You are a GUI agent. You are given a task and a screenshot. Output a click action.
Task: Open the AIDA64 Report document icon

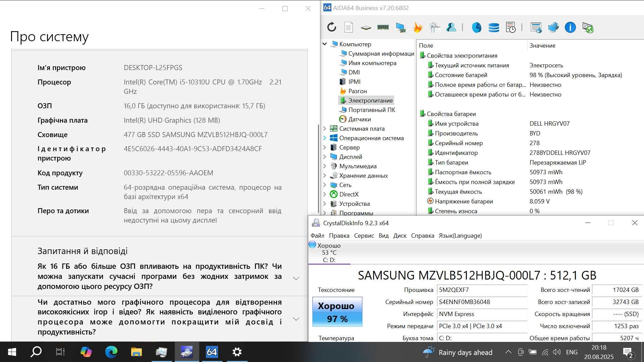(x=348, y=27)
